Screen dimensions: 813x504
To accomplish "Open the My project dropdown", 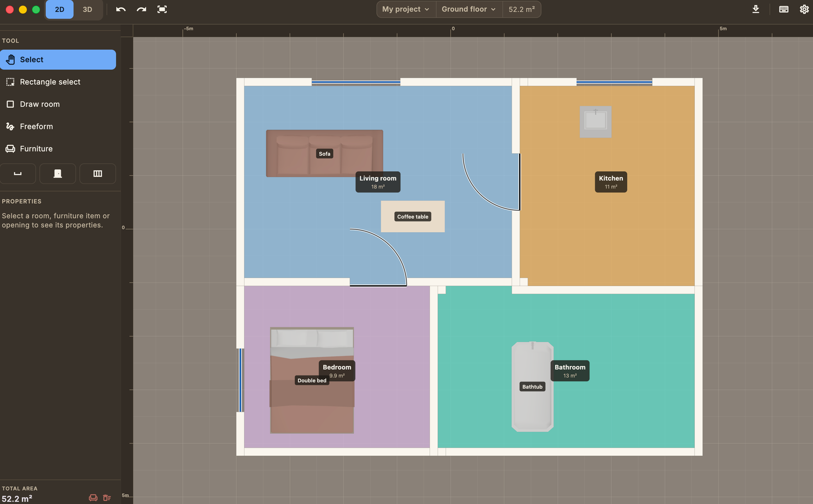I will tap(406, 9).
